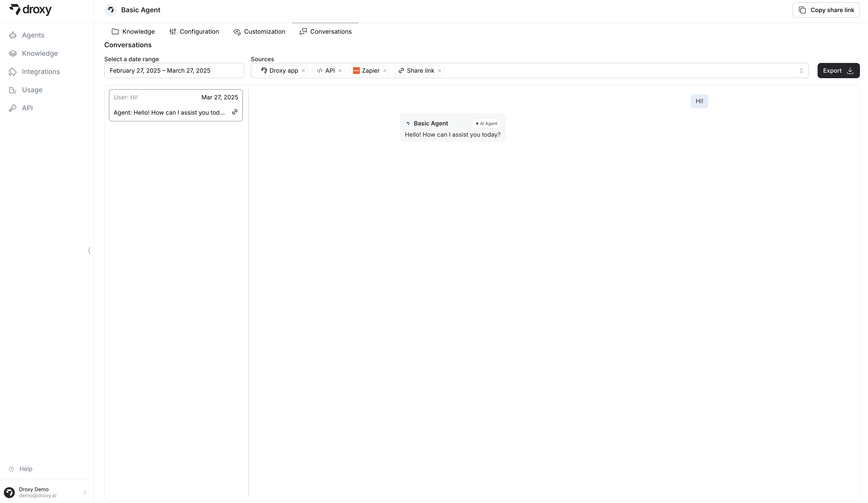
Task: Remove the Droxy app source filter
Action: pos(303,71)
